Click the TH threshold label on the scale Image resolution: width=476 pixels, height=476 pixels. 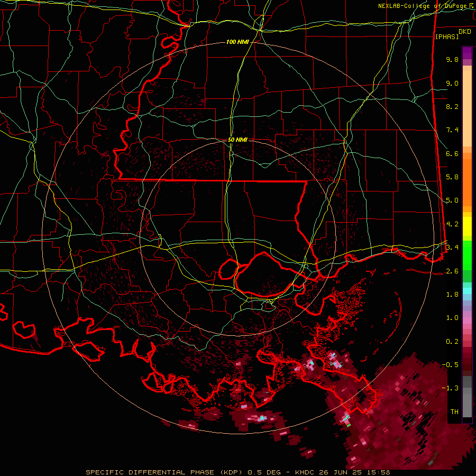[454, 411]
